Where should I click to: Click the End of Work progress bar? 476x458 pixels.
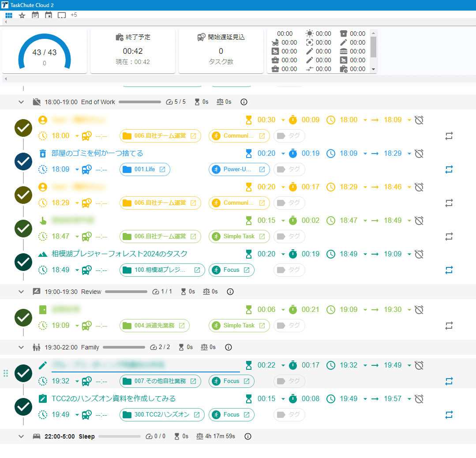[140, 102]
